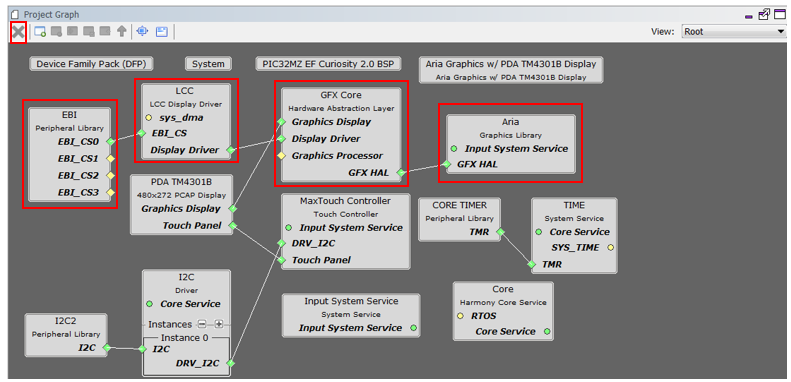Undock the Project Graph window via arrow icon
The image size is (791, 382).
tap(764, 14)
